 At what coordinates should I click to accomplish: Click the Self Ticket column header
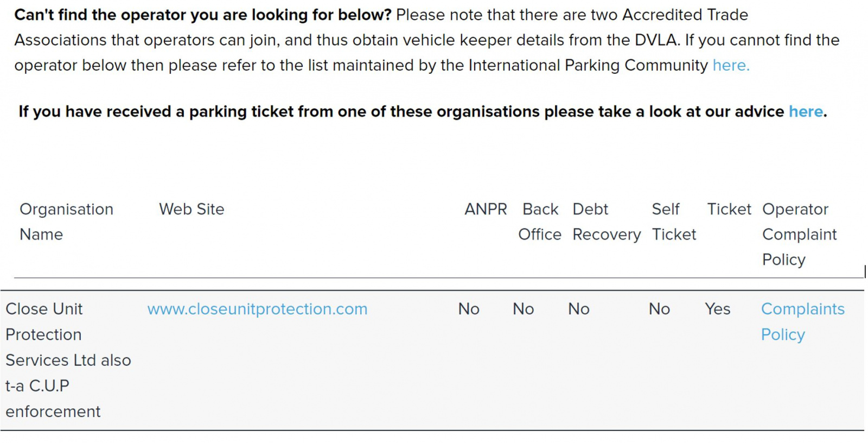674,221
